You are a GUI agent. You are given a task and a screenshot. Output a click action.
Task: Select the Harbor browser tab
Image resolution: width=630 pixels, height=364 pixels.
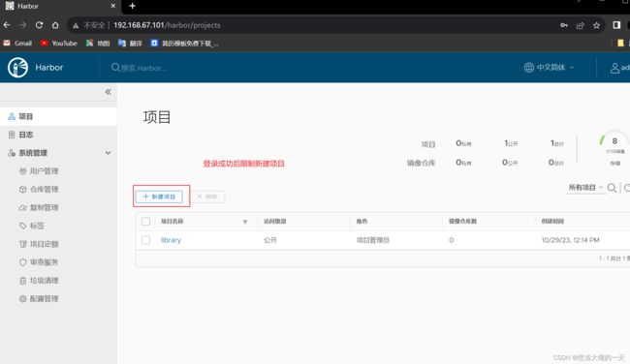point(60,6)
